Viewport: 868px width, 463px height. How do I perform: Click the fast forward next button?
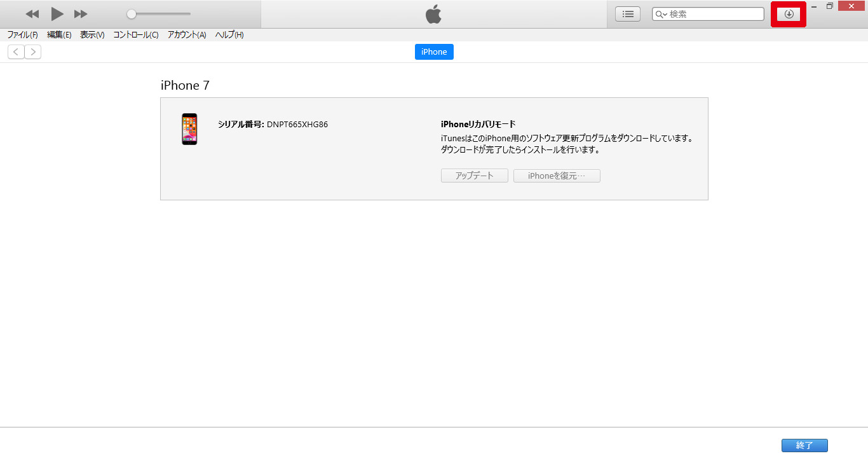click(x=81, y=14)
